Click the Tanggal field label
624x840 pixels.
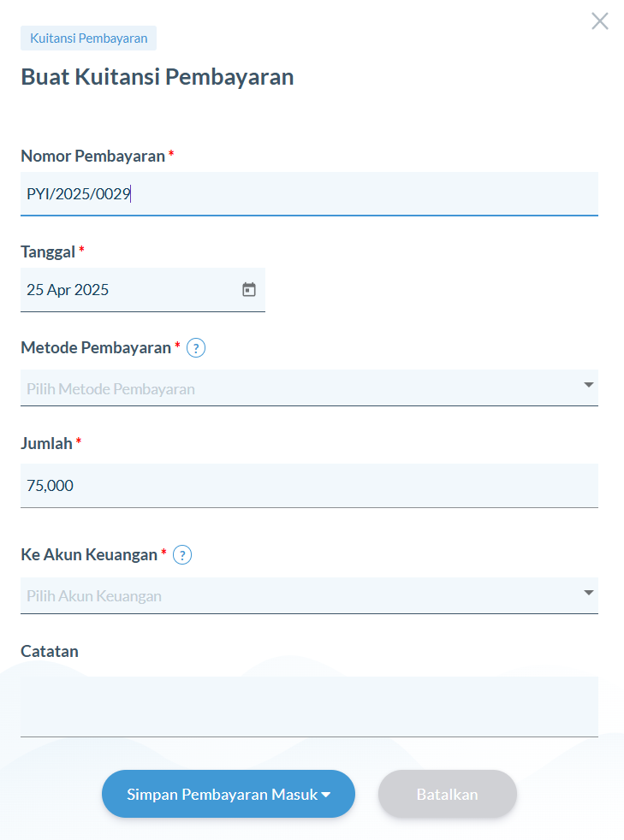click(48, 252)
